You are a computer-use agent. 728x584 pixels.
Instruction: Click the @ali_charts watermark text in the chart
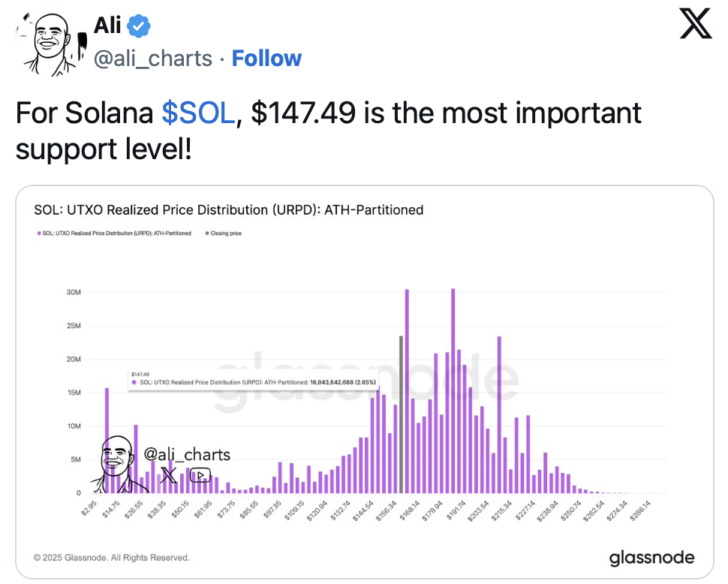click(187, 455)
